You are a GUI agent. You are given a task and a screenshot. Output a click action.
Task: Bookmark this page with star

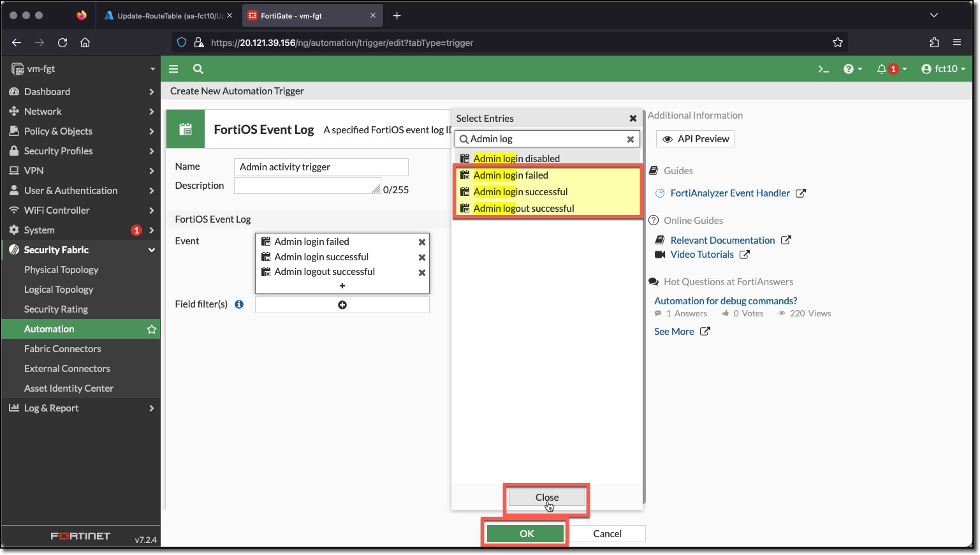click(838, 43)
